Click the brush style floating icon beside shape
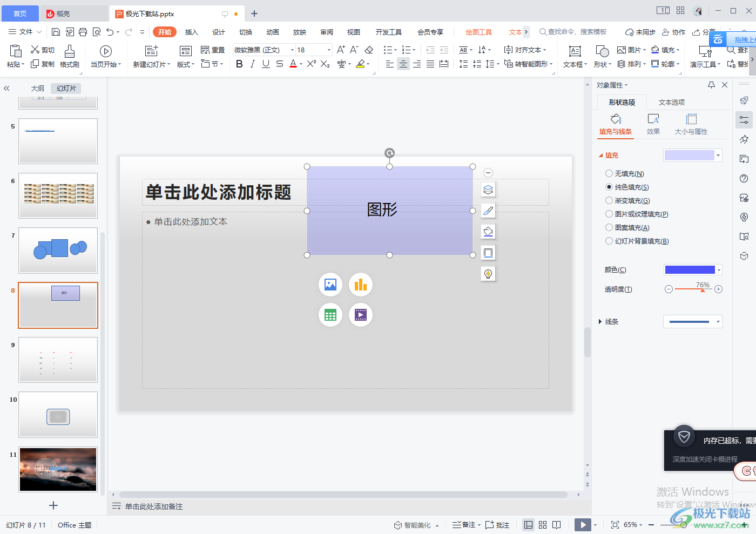The width and height of the screenshot is (756, 534). click(x=488, y=211)
